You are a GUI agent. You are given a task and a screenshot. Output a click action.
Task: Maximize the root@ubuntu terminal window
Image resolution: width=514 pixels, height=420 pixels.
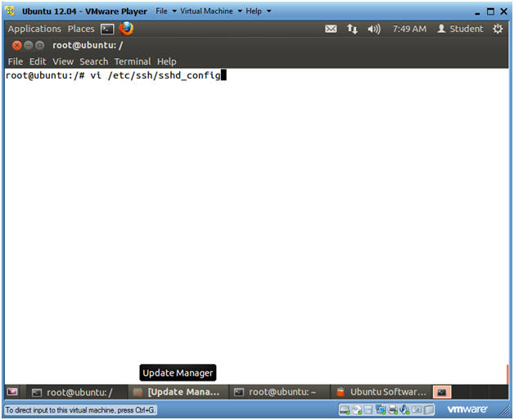point(39,45)
